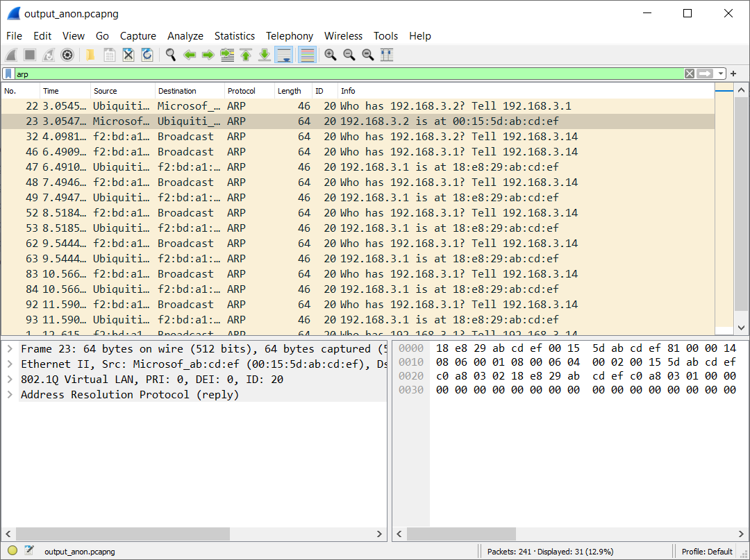
Task: Go back in packet history
Action: pos(190,55)
